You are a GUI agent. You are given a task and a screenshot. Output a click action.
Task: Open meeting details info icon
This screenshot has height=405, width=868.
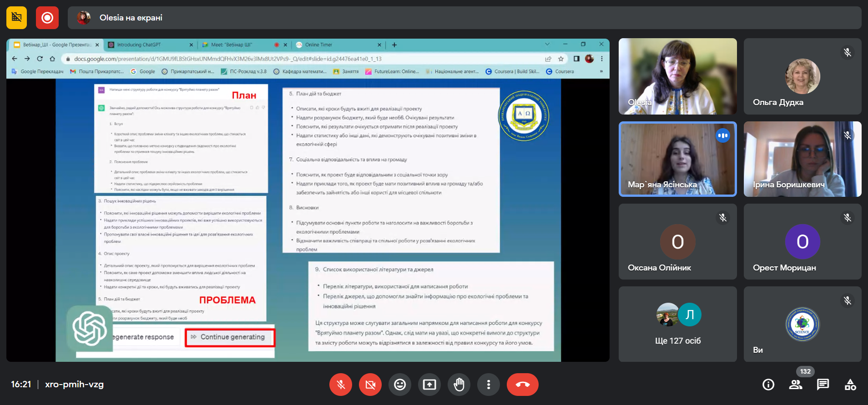coord(768,385)
